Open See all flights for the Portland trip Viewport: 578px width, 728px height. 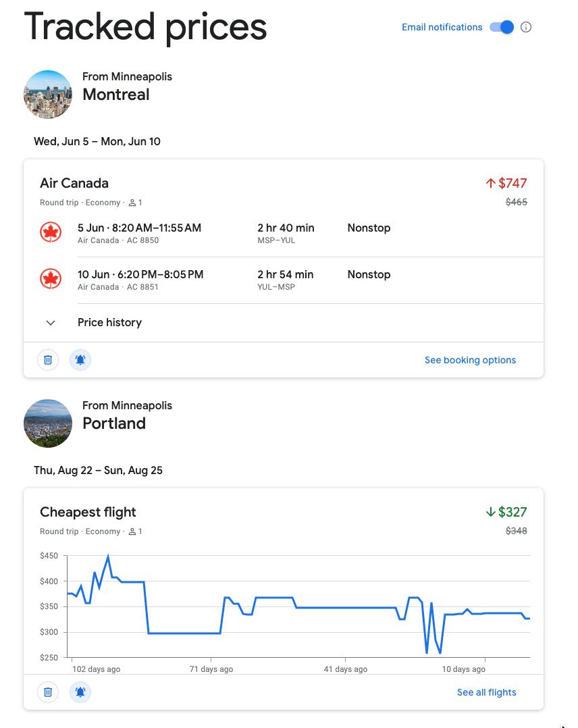click(x=486, y=692)
